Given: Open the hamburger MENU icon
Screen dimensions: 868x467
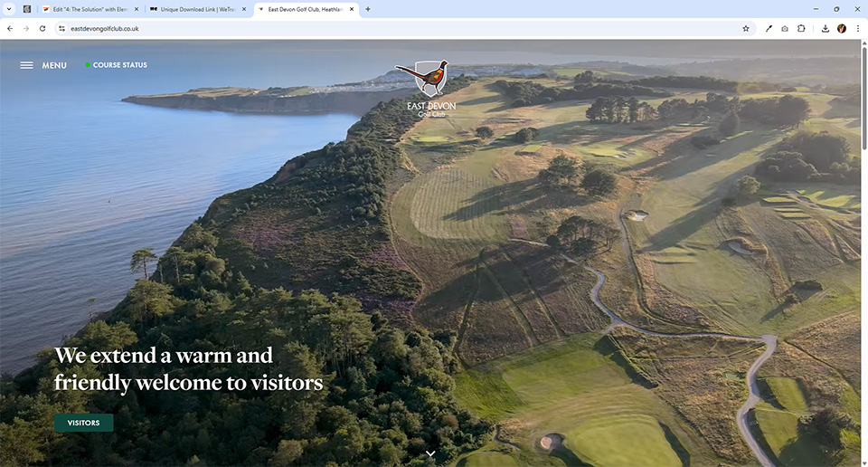Looking at the screenshot, I should click(27, 65).
